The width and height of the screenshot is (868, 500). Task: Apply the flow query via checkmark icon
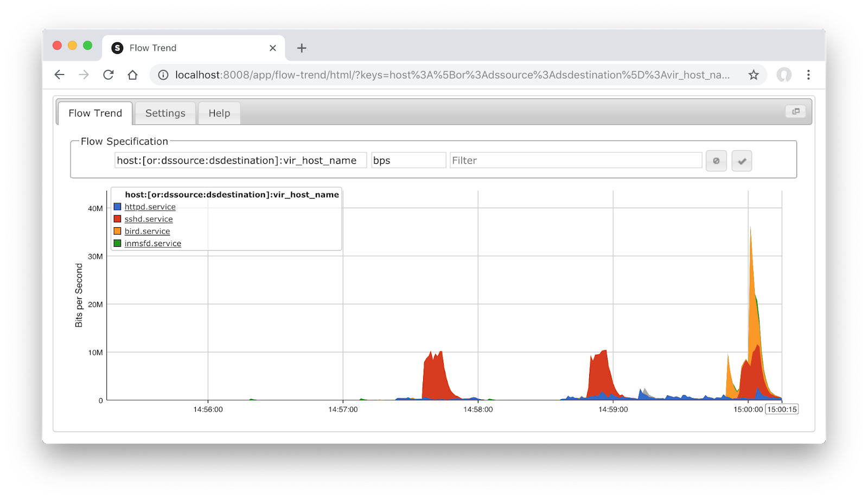click(742, 161)
